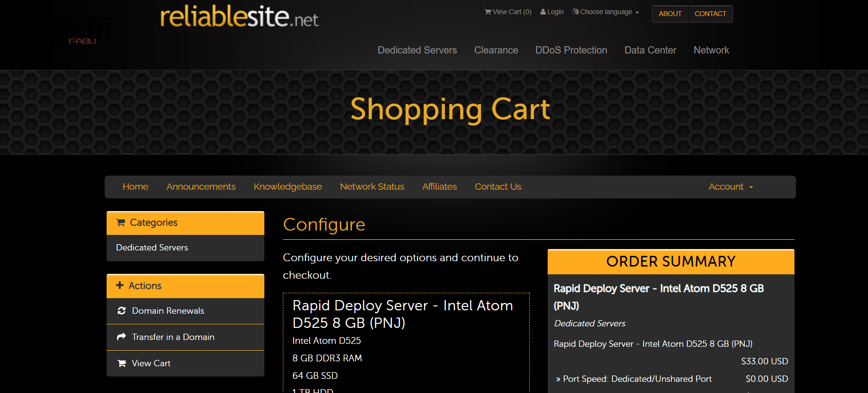Image resolution: width=868 pixels, height=393 pixels.
Task: Click the Shopping Cart page title
Action: 450,109
